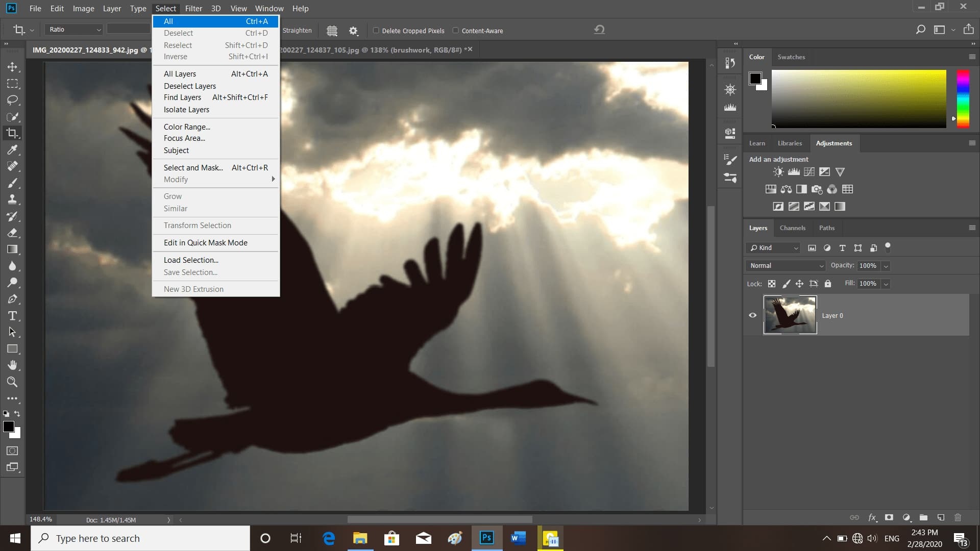This screenshot has width=980, height=551.
Task: Choose Color Range from Select menu
Action: click(x=187, y=127)
